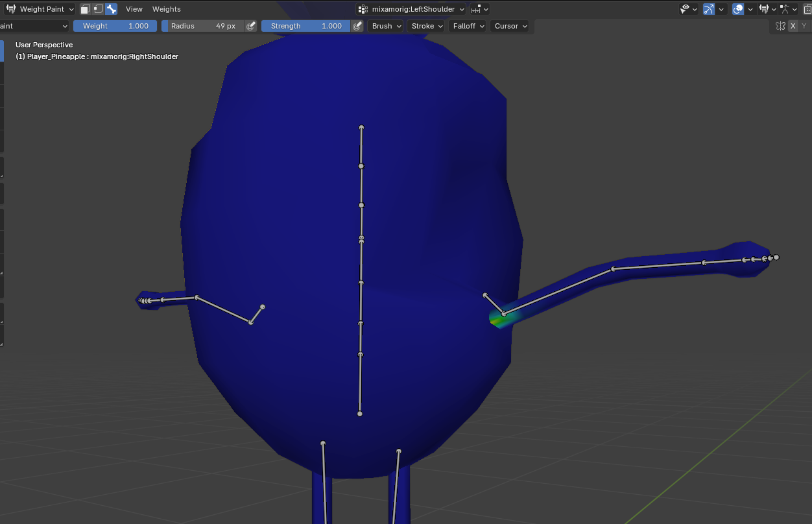
Task: Toggle strength pen pressure sensitivity
Action: tap(357, 26)
